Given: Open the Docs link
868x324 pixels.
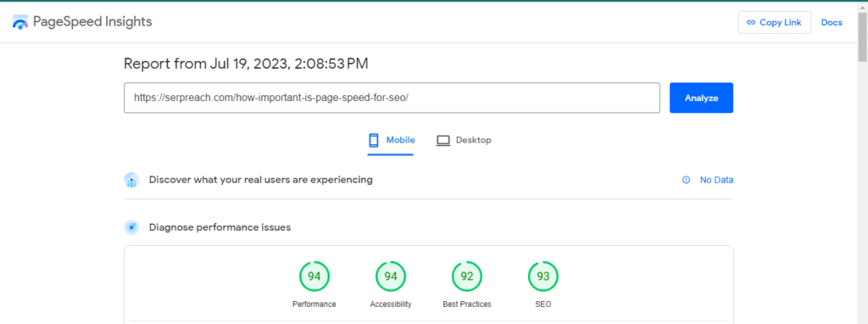Looking at the screenshot, I should (832, 23).
